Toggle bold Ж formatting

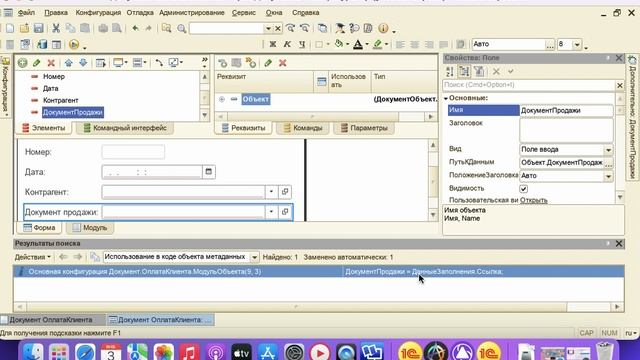(x=273, y=44)
